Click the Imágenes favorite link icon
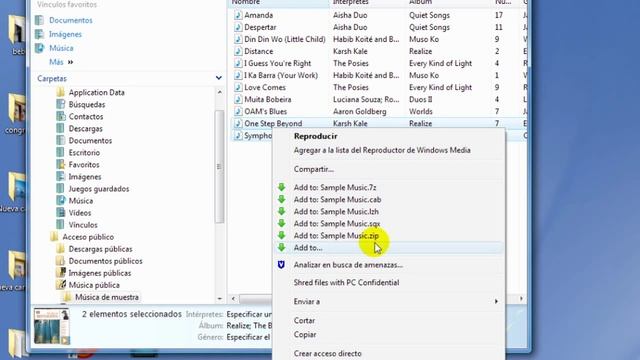 tap(40, 34)
